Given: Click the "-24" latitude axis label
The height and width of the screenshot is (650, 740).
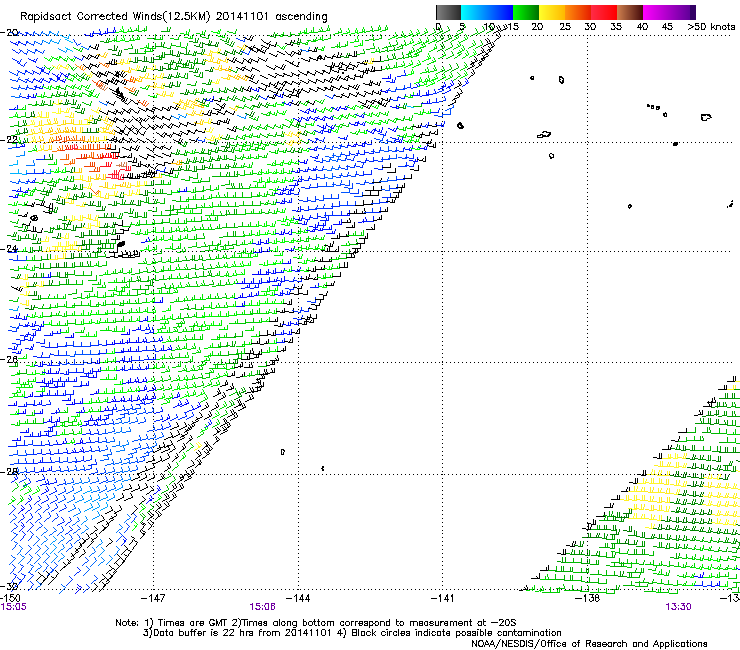Looking at the screenshot, I should coord(9,249).
